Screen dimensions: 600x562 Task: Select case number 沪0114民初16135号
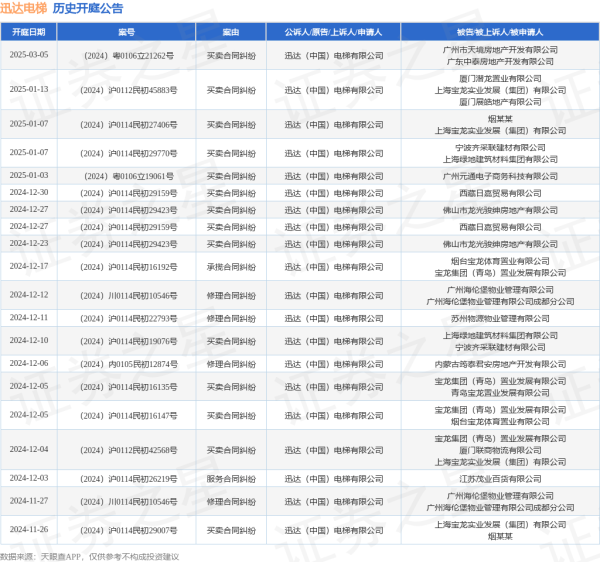click(129, 387)
